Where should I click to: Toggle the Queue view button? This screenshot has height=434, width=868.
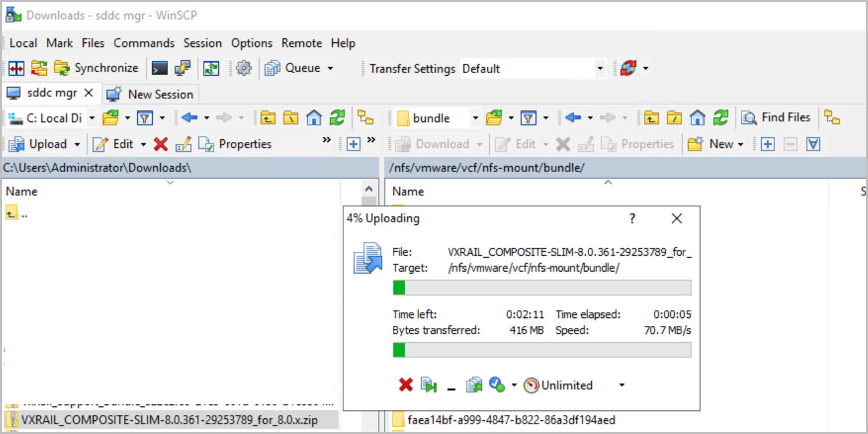(x=292, y=68)
